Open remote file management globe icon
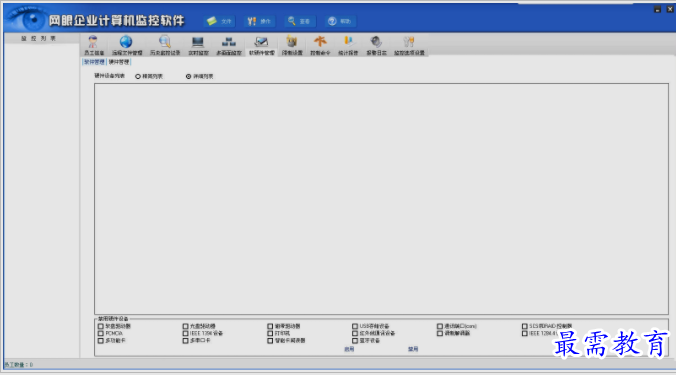This screenshot has width=676, height=375. click(x=127, y=46)
